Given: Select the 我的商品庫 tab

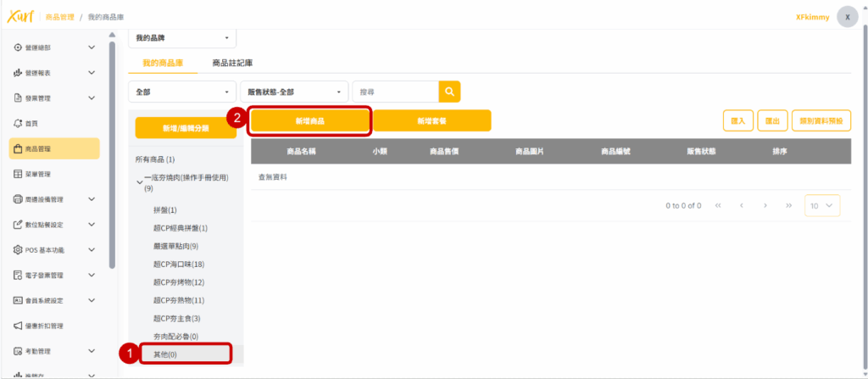Looking at the screenshot, I should pyautogui.click(x=164, y=64).
